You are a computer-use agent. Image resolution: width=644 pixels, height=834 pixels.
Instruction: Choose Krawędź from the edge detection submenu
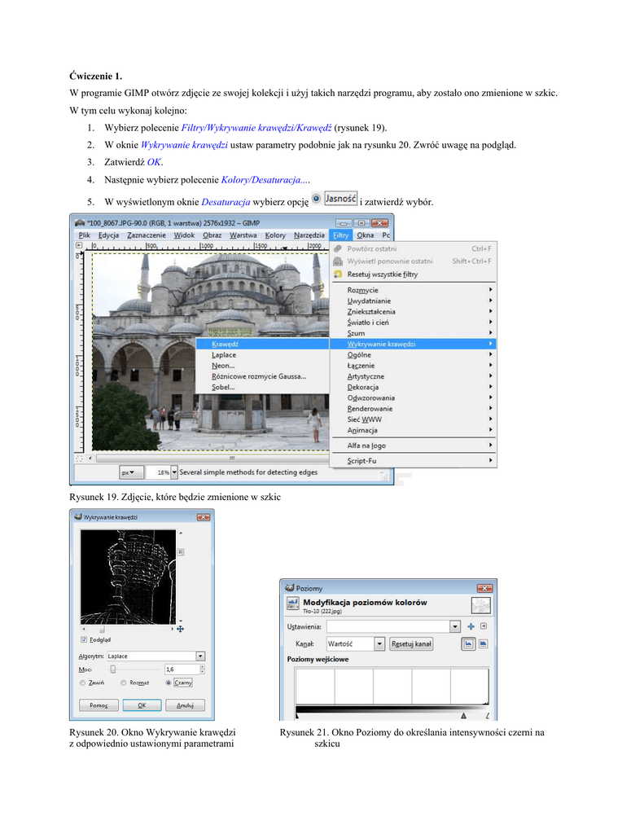[224, 345]
